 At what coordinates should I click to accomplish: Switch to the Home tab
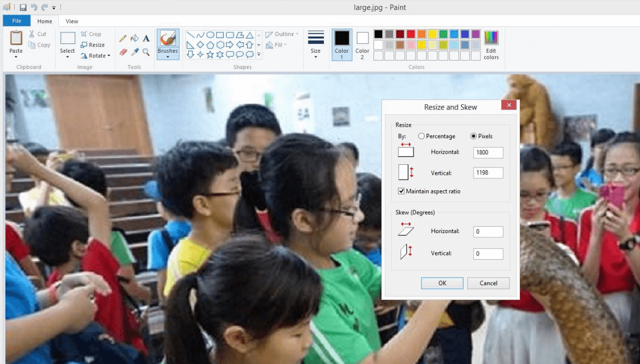45,21
